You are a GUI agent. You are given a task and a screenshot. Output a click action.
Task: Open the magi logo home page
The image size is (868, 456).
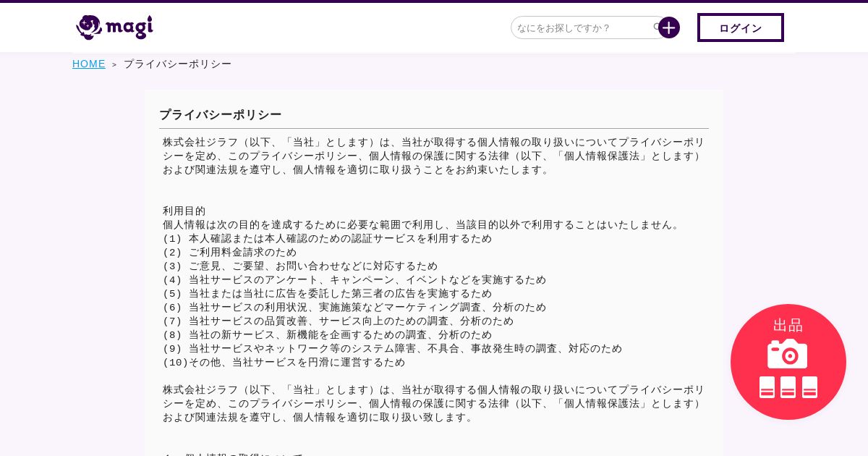[114, 28]
